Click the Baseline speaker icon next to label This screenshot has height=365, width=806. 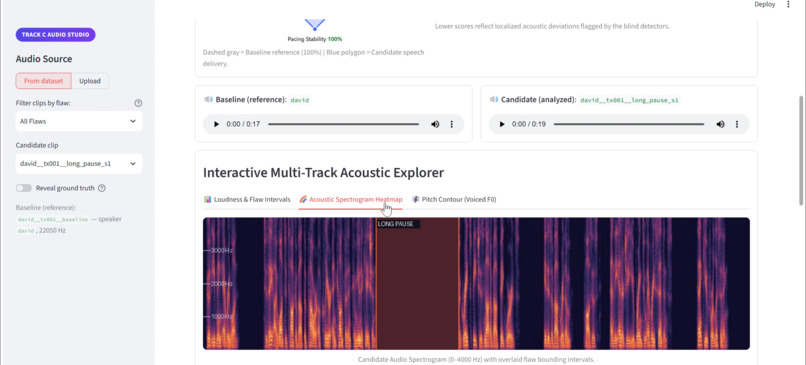click(208, 99)
